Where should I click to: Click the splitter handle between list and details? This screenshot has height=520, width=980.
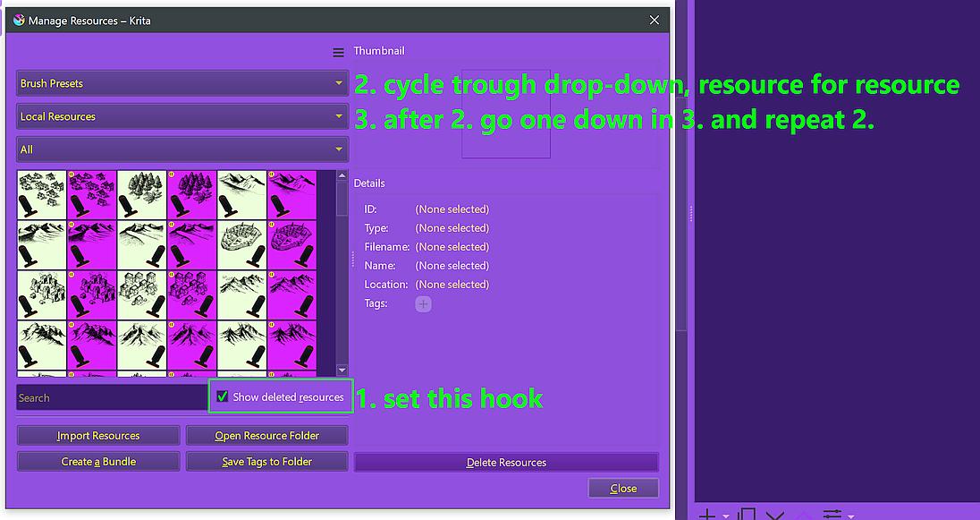coord(352,259)
